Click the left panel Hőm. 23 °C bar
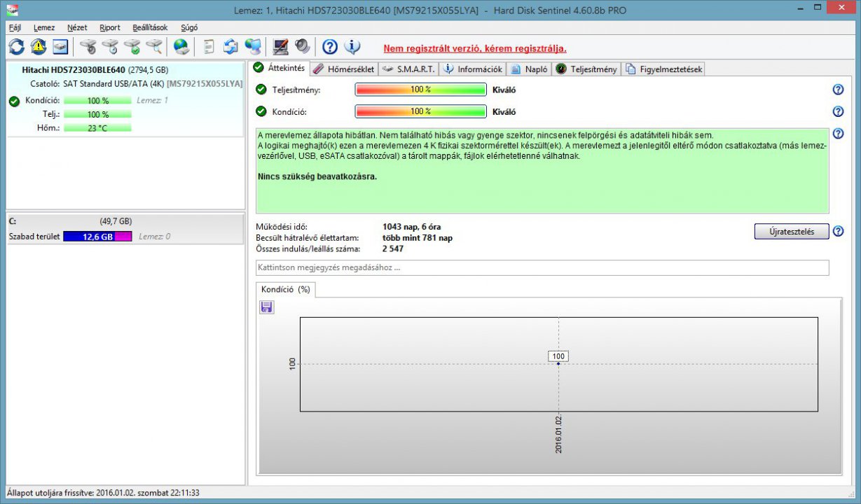861x504 pixels. coord(97,128)
